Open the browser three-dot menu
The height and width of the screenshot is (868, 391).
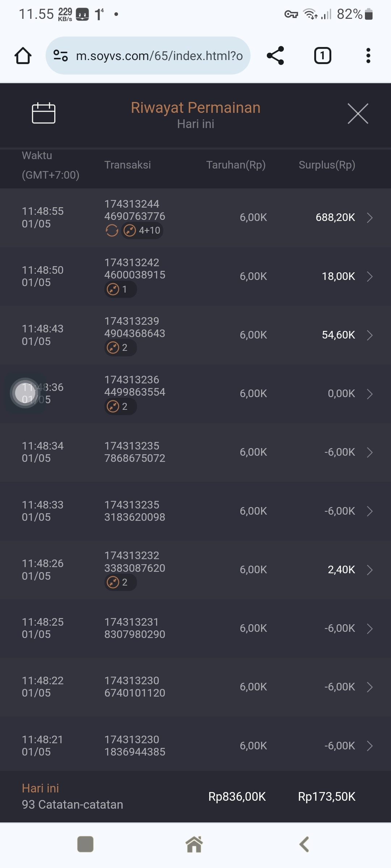[368, 56]
